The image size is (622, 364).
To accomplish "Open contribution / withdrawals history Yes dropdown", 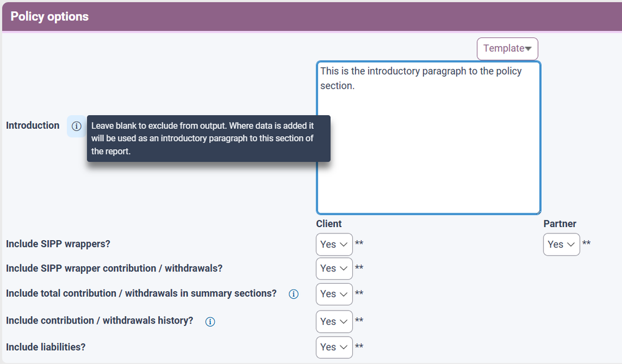I will pyautogui.click(x=334, y=322).
